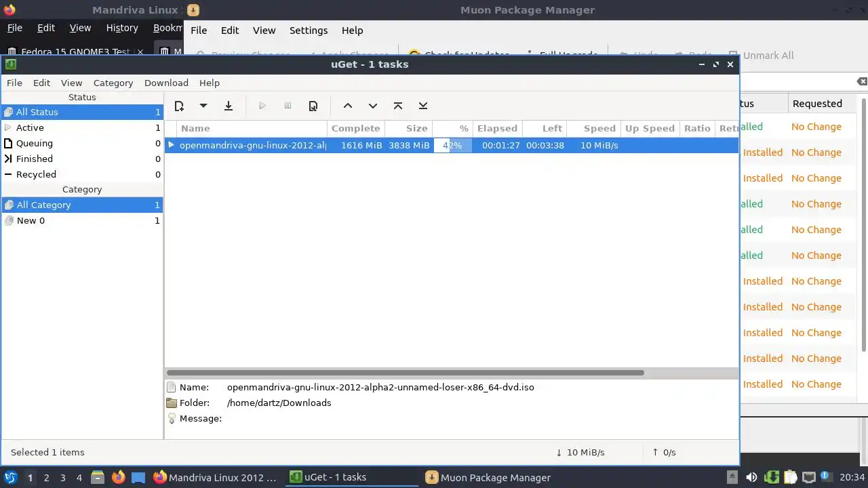The height and width of the screenshot is (488, 868).
Task: Select the Active status filter
Action: point(82,127)
